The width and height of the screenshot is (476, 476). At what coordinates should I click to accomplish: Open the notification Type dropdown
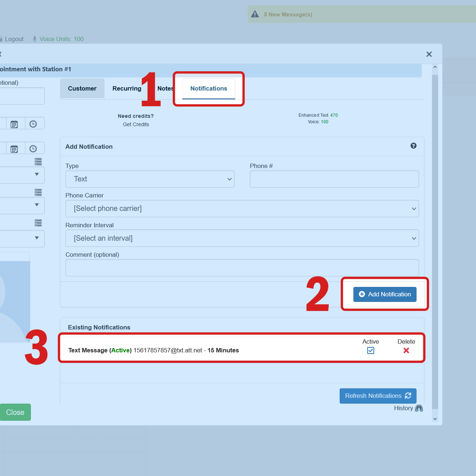point(150,179)
